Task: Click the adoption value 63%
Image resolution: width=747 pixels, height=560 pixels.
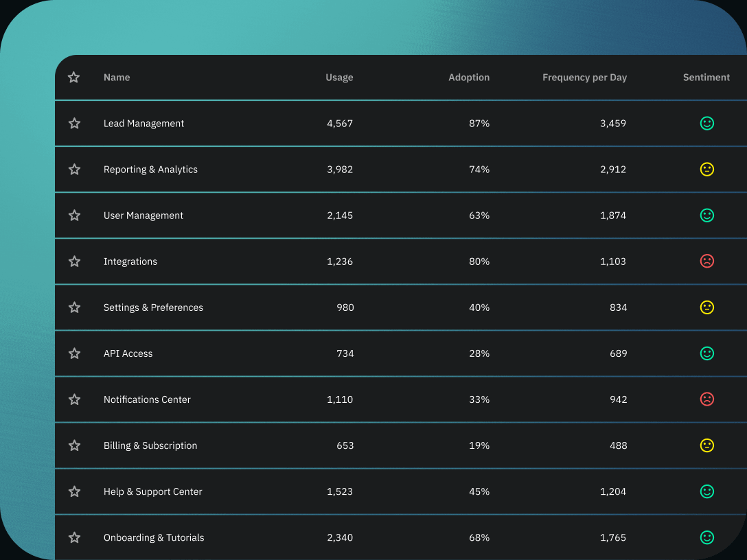Action: 479,215
